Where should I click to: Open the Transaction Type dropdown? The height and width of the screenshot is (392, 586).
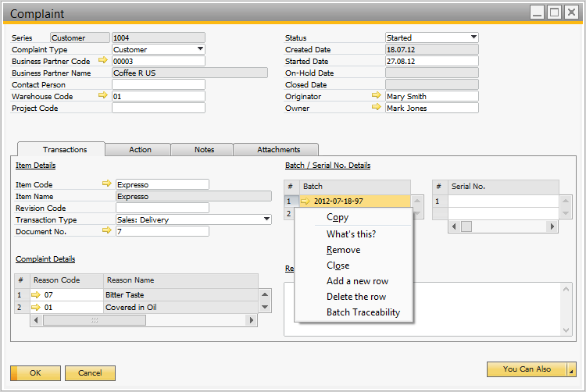coord(266,219)
